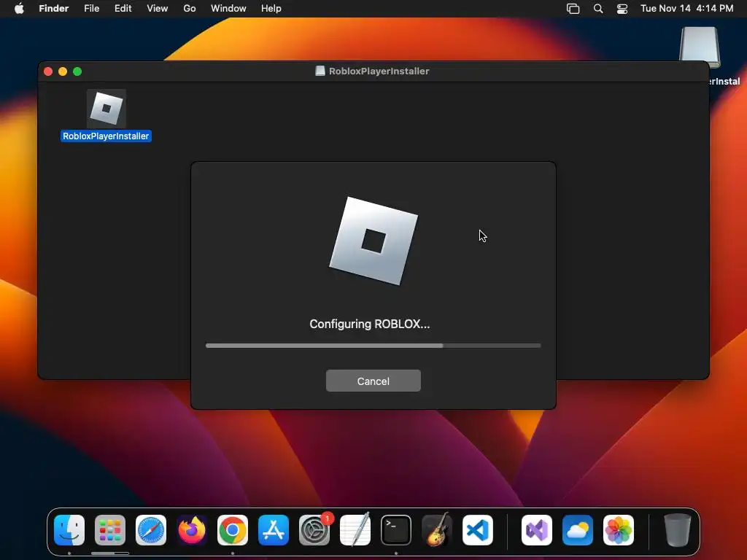Launch GarageBand from the Dock
Screen dimensions: 747x560
pyautogui.click(x=437, y=530)
